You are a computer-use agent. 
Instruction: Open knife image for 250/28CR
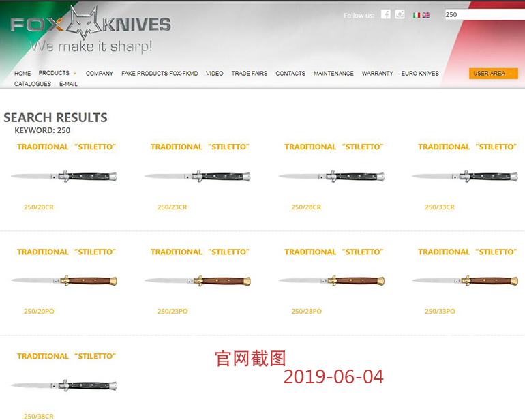(331, 176)
